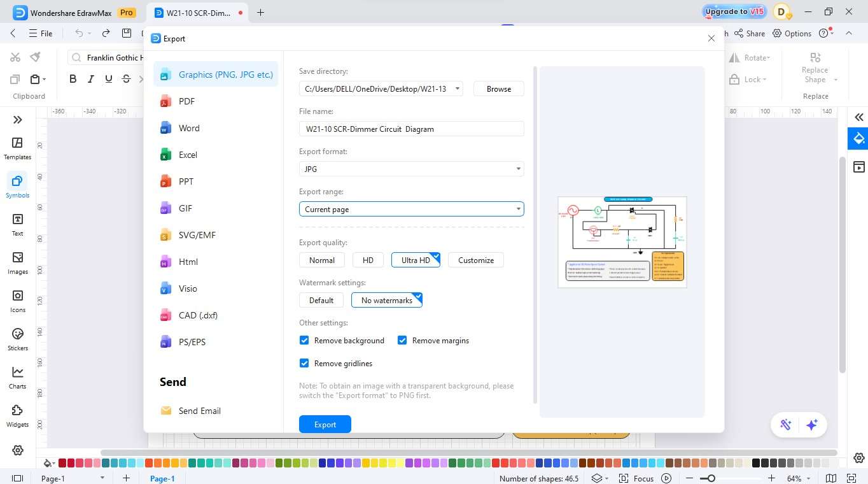Switch to the PDF export option
The height and width of the screenshot is (484, 868).
click(186, 101)
